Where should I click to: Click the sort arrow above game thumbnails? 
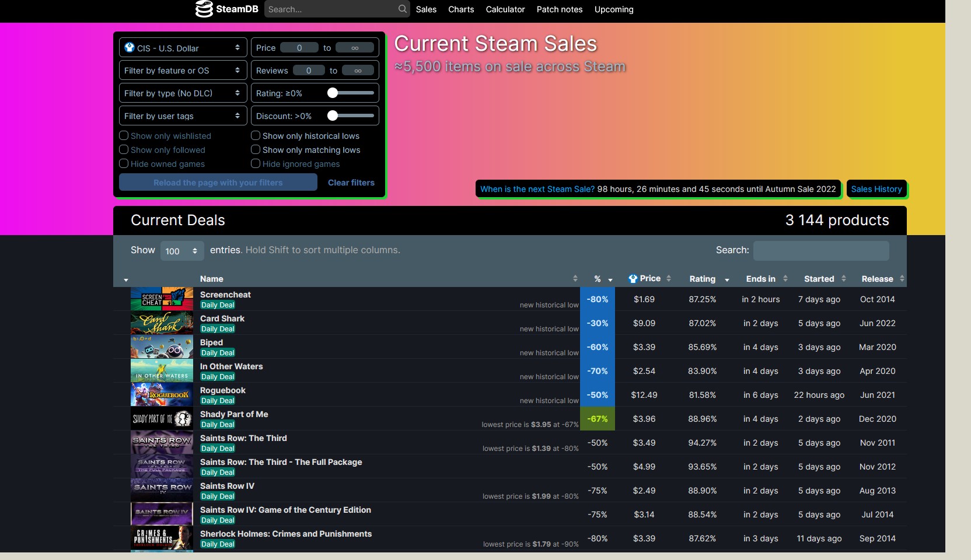126,280
